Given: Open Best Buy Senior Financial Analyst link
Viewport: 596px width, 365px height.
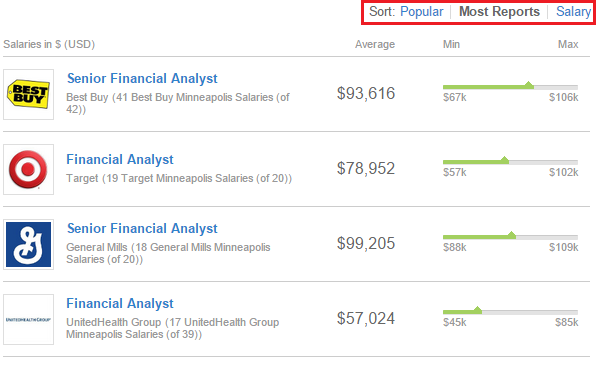Looking at the screenshot, I should click(x=142, y=78).
